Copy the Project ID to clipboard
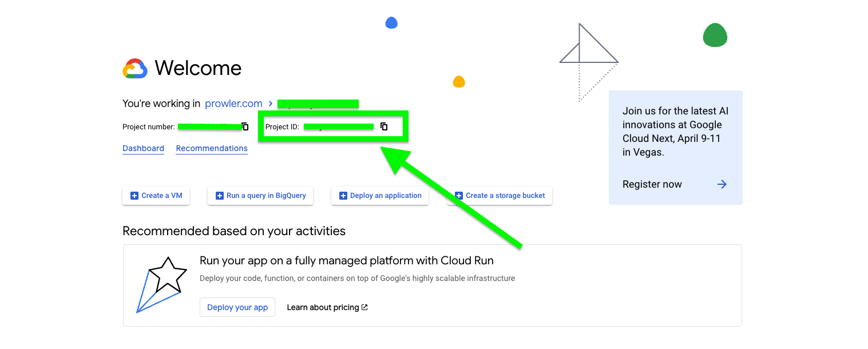The image size is (868, 349). 384,126
